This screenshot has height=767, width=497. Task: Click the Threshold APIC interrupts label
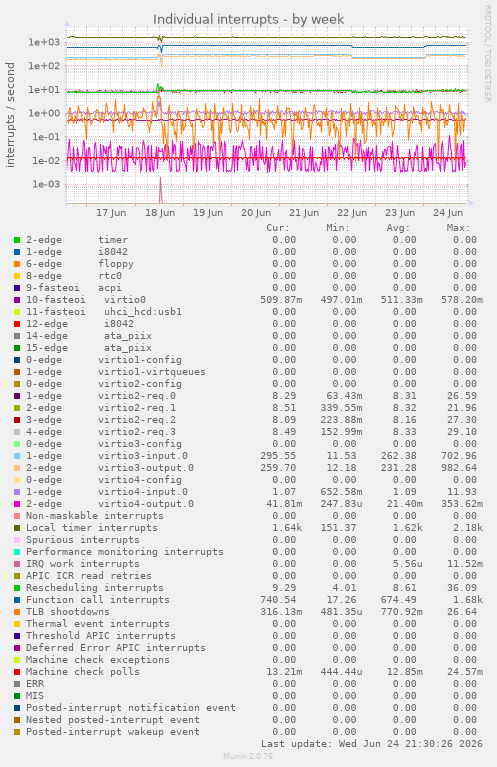pyautogui.click(x=101, y=636)
